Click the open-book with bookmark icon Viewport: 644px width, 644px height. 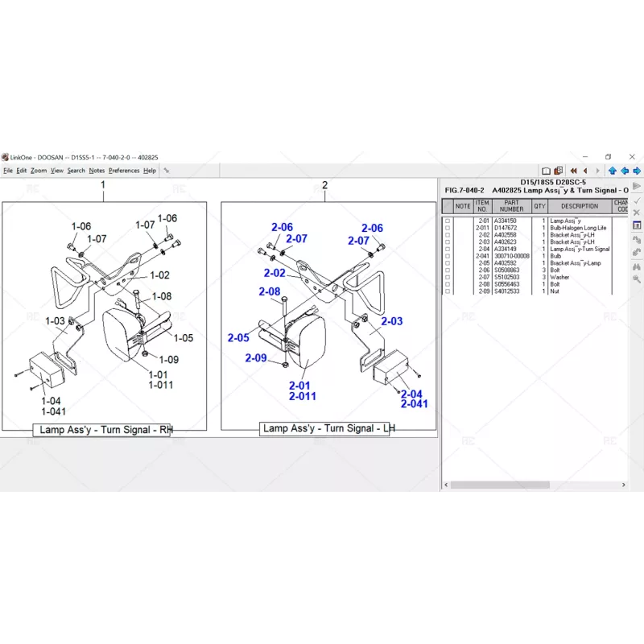pos(559,171)
